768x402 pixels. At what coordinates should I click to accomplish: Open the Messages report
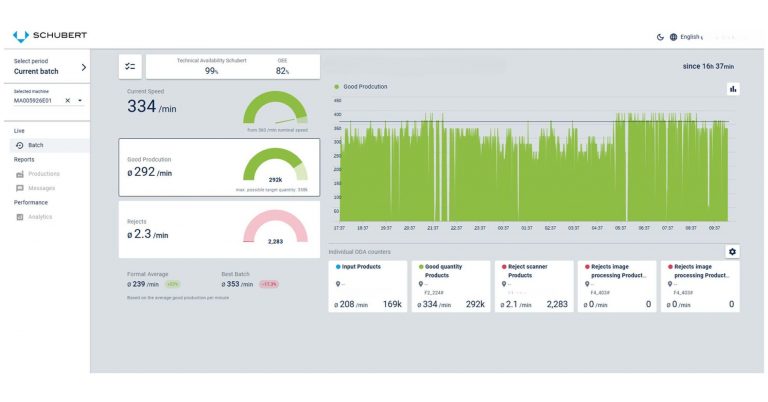(41, 188)
